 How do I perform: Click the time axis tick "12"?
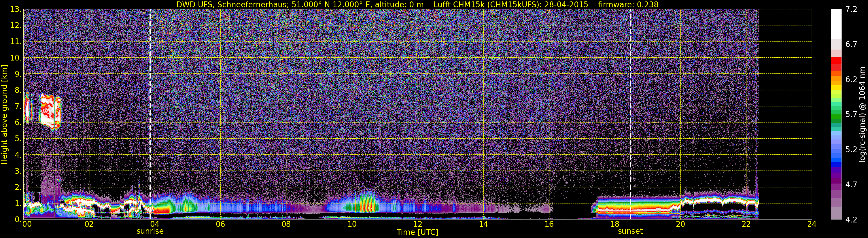coord(417,224)
